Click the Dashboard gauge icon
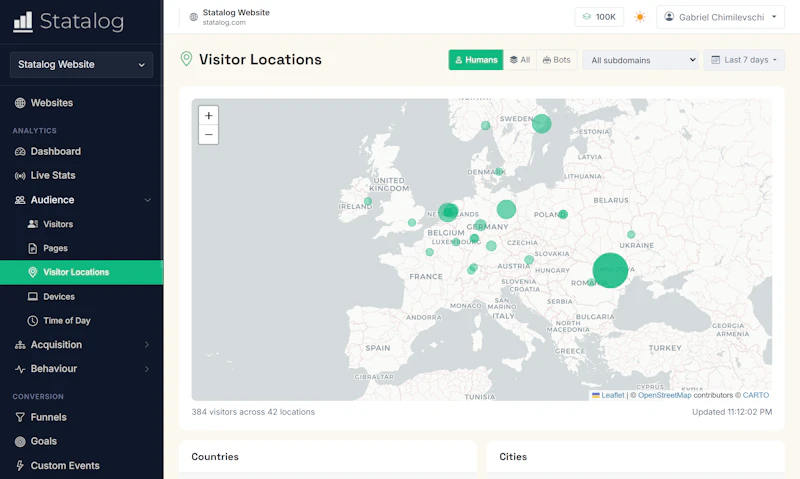The height and width of the screenshot is (479, 800). [20, 152]
